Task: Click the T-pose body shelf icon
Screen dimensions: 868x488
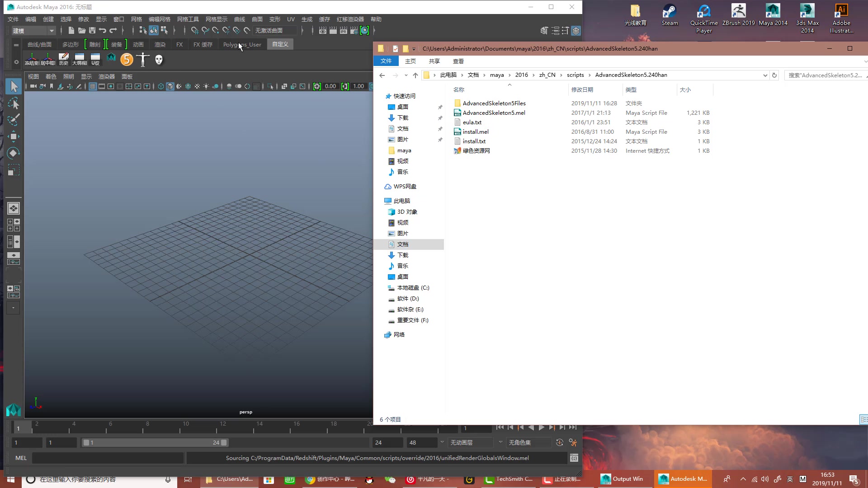Action: coord(143,59)
